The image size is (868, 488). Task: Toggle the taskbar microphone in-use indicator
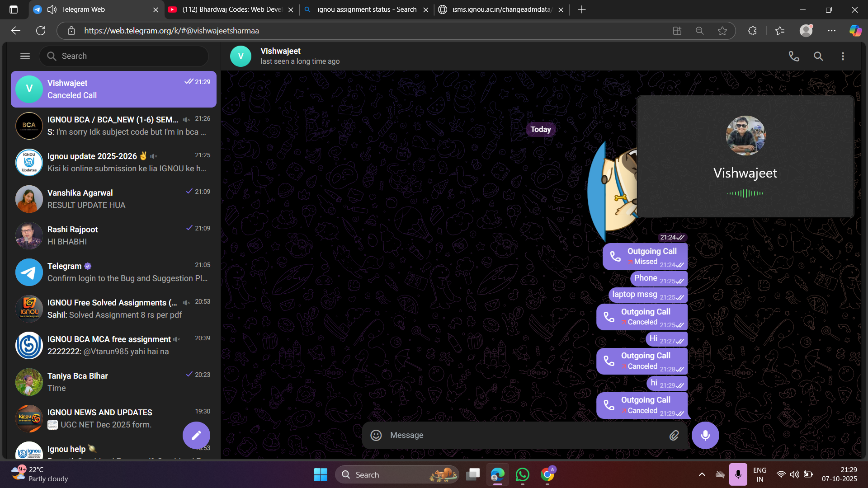point(738,474)
